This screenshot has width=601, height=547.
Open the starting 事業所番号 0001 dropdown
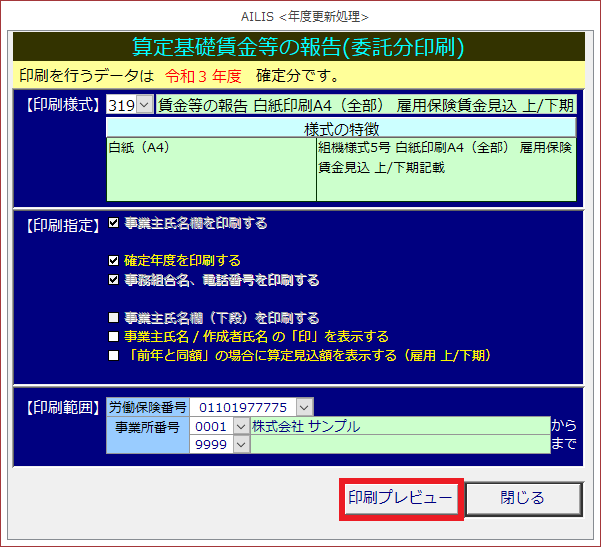pyautogui.click(x=240, y=426)
